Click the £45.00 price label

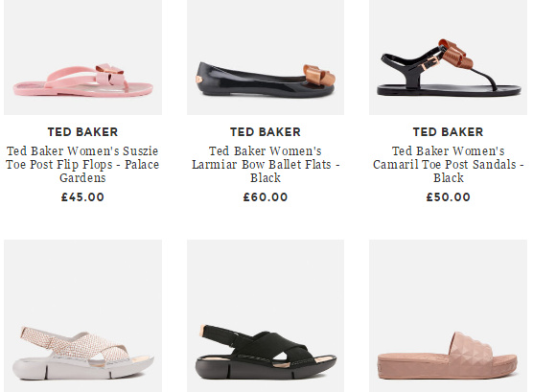(82, 197)
